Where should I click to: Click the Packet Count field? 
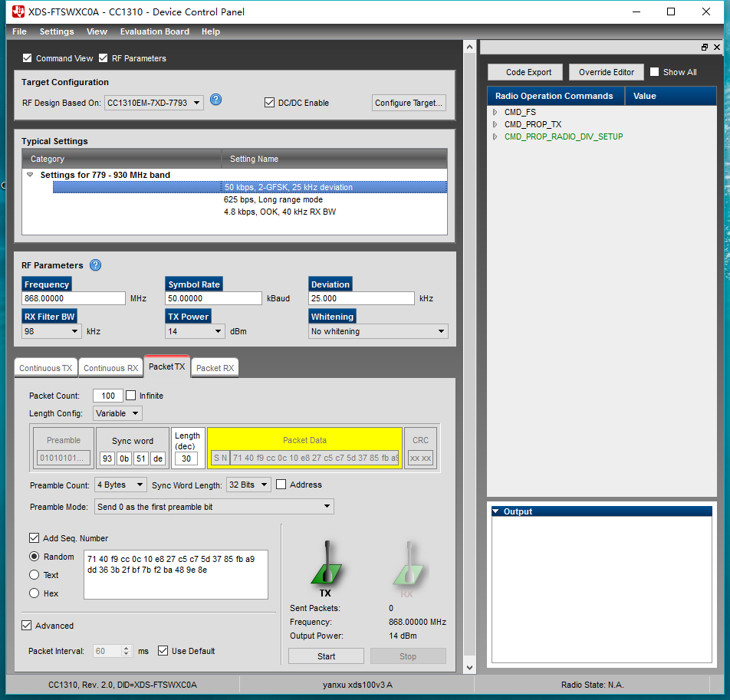[108, 395]
